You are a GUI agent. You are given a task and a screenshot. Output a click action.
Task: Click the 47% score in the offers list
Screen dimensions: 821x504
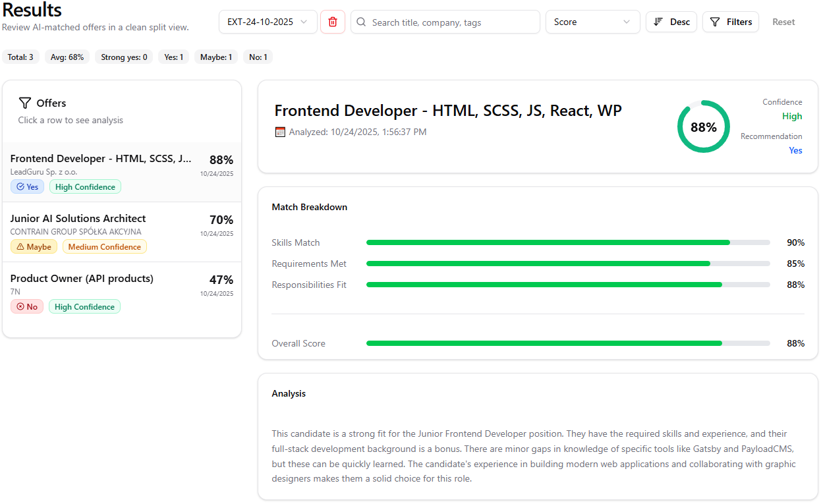(221, 280)
